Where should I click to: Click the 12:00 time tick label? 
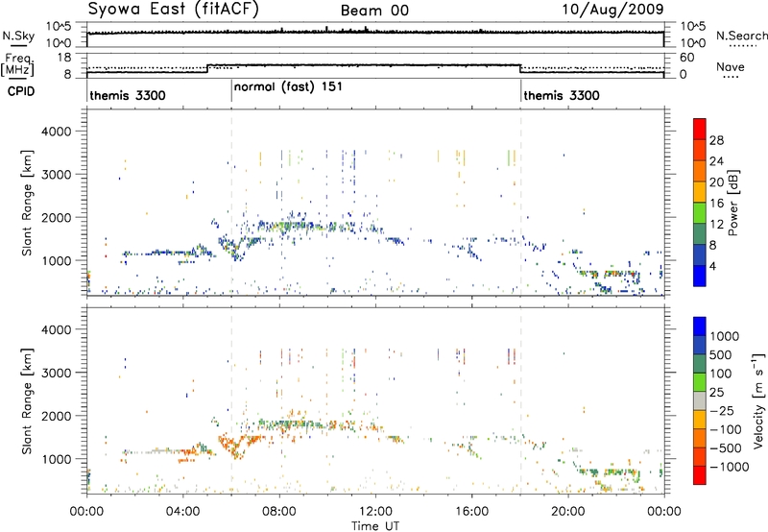375,512
